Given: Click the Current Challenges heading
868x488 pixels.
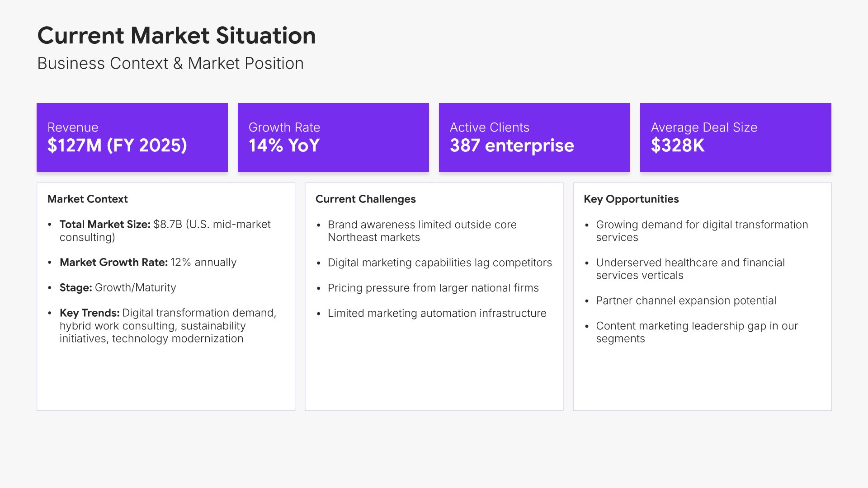Looking at the screenshot, I should click(365, 199).
